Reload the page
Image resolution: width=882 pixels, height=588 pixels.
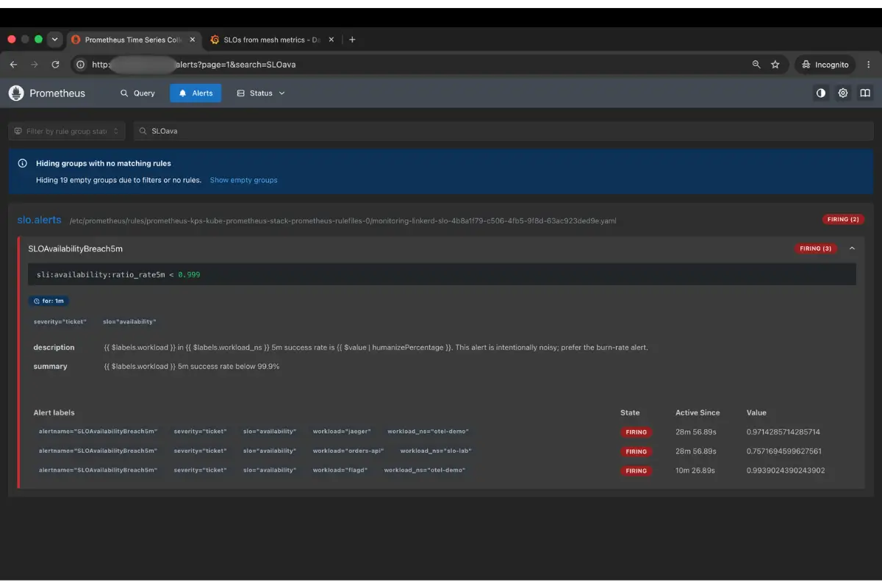[x=55, y=65]
